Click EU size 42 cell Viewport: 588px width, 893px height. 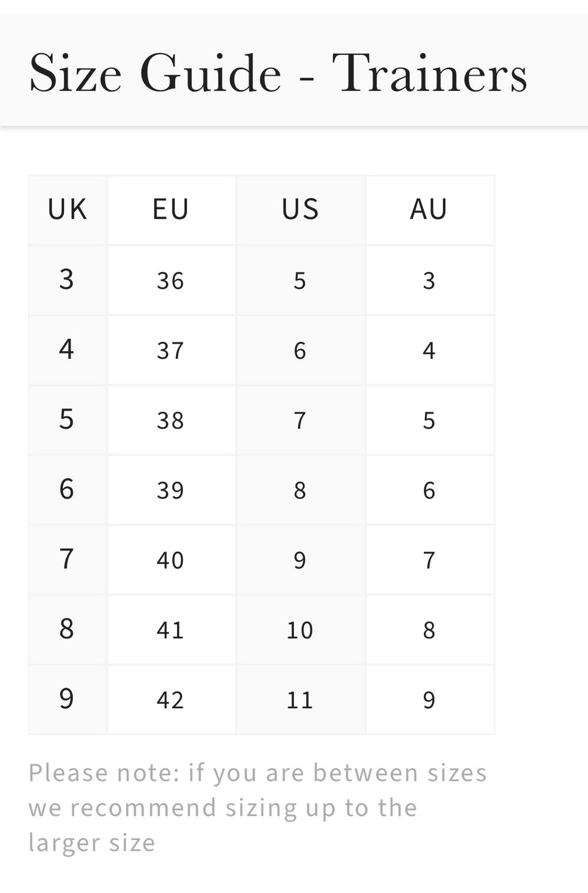pos(171,700)
